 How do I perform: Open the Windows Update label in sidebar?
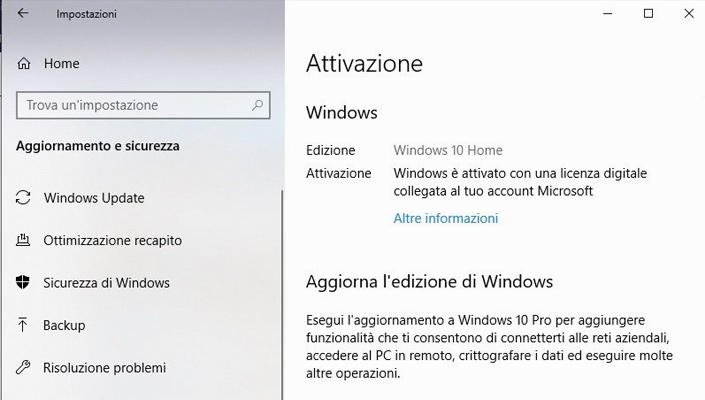point(94,198)
